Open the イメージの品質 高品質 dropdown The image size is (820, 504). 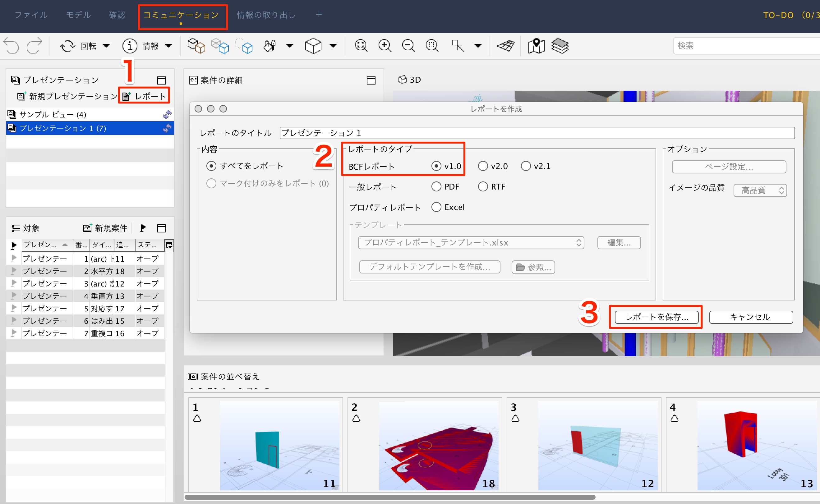760,190
